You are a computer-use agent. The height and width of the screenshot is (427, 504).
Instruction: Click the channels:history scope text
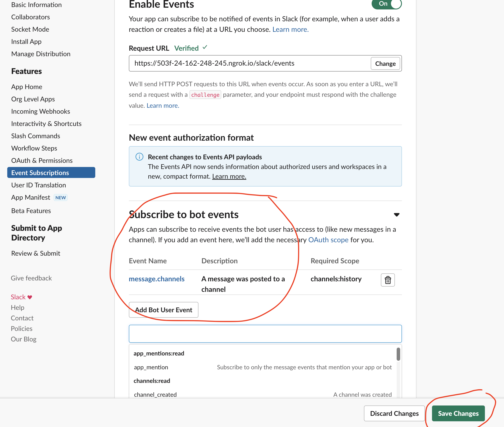pyautogui.click(x=336, y=279)
